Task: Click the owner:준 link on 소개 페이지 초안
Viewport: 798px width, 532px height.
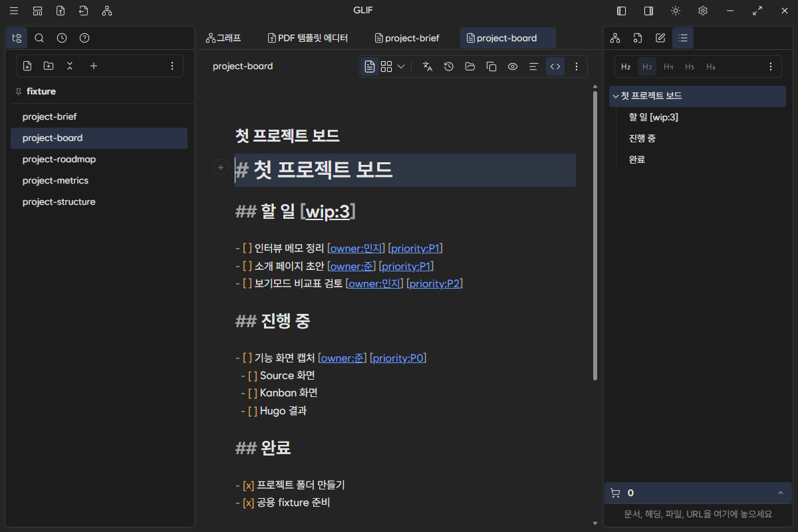Action: 353,266
